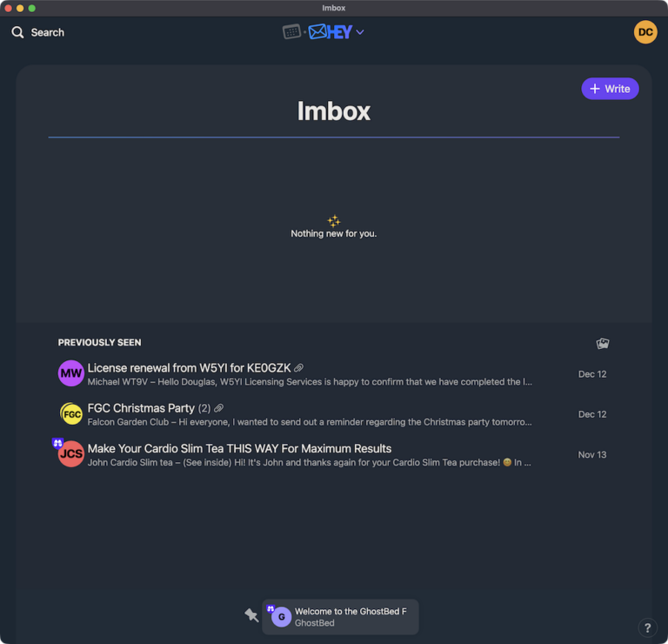
Task: Click the JCS sender avatar
Action: 70,454
